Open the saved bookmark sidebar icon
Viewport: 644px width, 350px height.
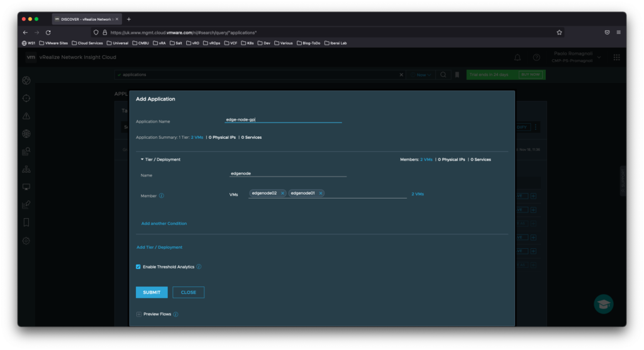(x=26, y=222)
